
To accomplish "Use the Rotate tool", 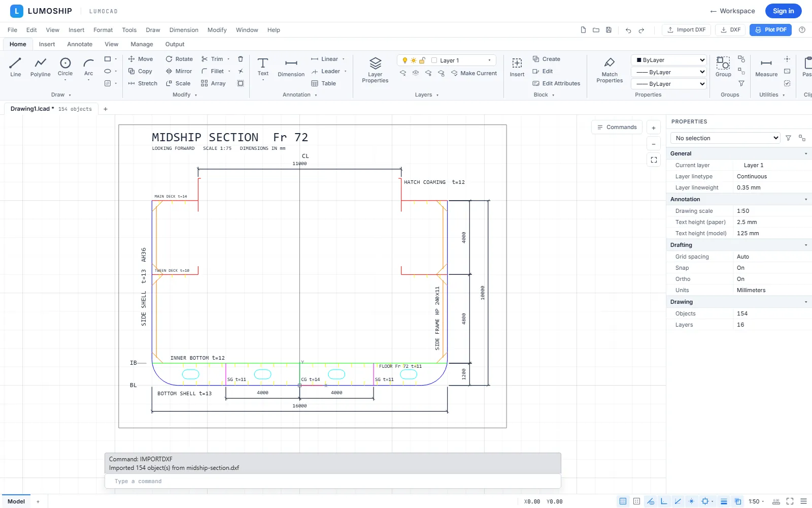I will coord(179,59).
